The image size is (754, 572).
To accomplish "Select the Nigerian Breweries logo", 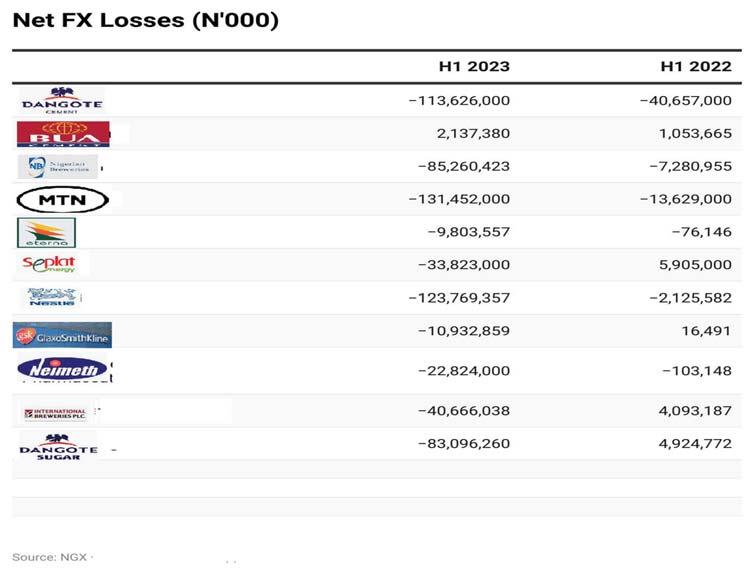I will (58, 166).
